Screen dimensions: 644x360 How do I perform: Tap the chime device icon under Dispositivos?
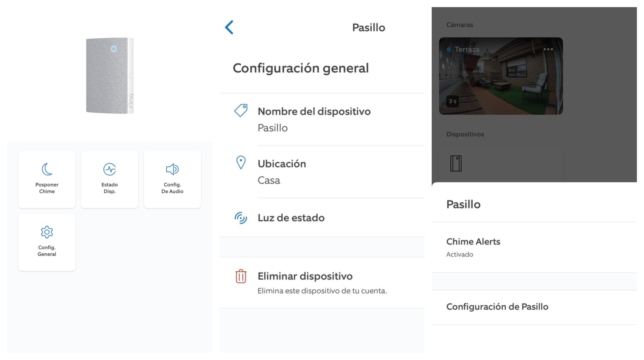coord(456,163)
